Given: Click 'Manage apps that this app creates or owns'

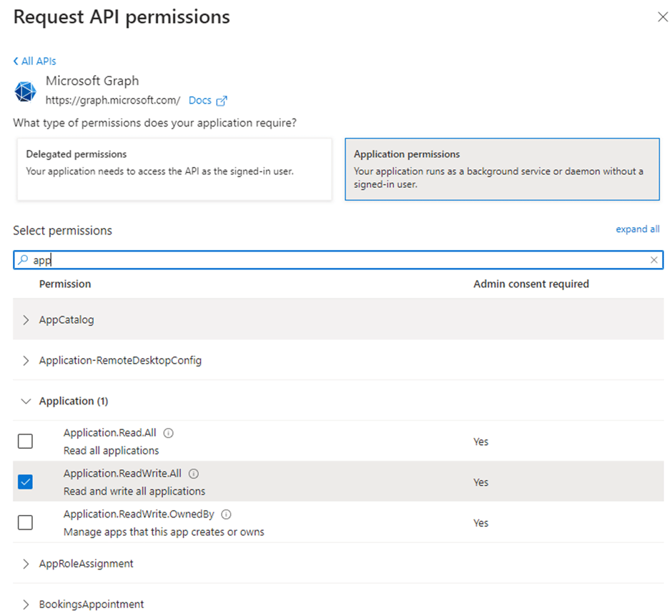Looking at the screenshot, I should (164, 532).
